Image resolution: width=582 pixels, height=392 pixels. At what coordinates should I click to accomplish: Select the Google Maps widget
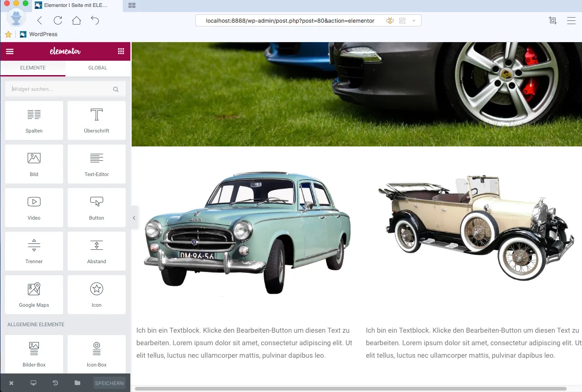coord(34,295)
